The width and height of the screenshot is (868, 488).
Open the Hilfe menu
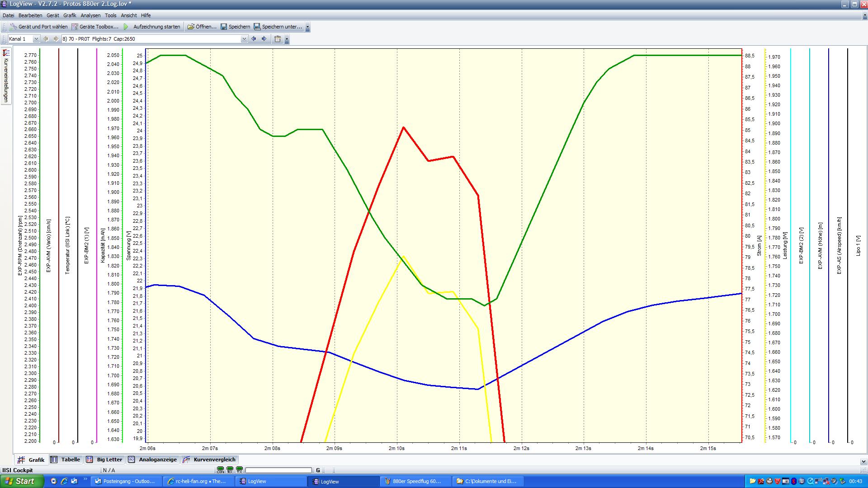tap(146, 15)
